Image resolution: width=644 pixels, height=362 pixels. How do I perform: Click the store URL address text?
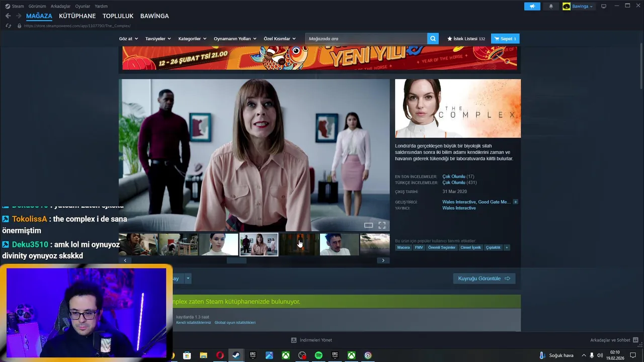point(77,26)
